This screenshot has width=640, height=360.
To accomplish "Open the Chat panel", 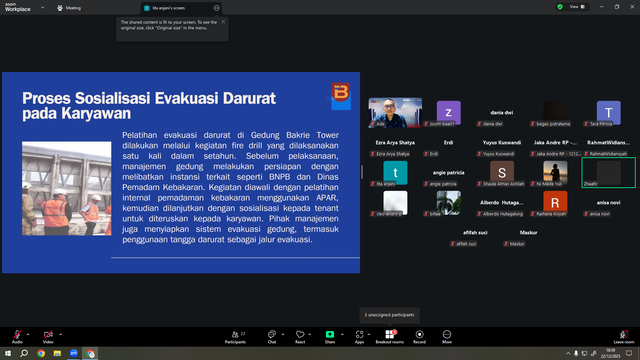I will (271, 337).
